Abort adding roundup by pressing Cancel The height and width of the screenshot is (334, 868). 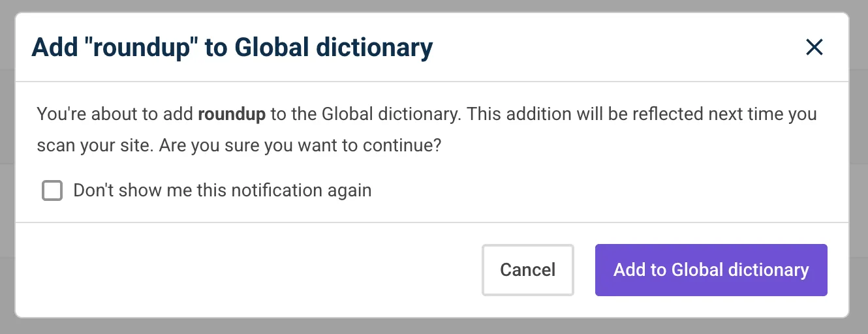[x=527, y=270]
